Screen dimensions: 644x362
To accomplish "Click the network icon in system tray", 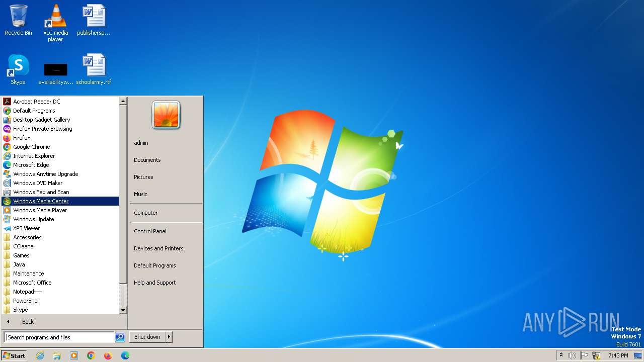I will click(x=597, y=355).
